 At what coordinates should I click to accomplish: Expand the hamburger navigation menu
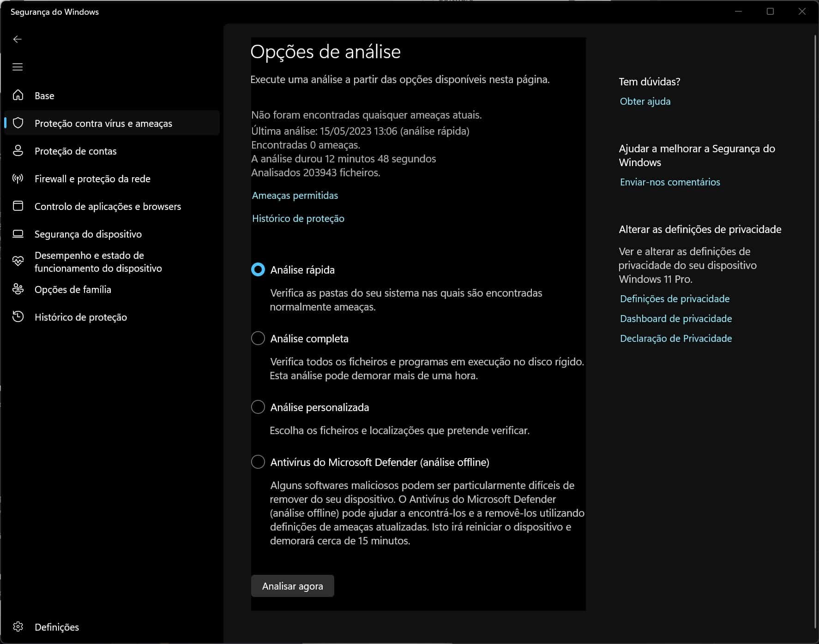pyautogui.click(x=18, y=67)
